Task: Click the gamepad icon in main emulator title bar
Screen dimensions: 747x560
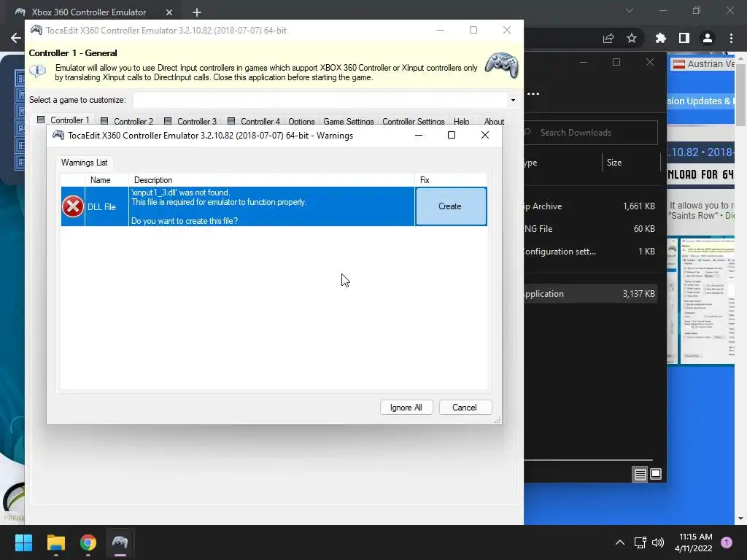Action: 36,30
